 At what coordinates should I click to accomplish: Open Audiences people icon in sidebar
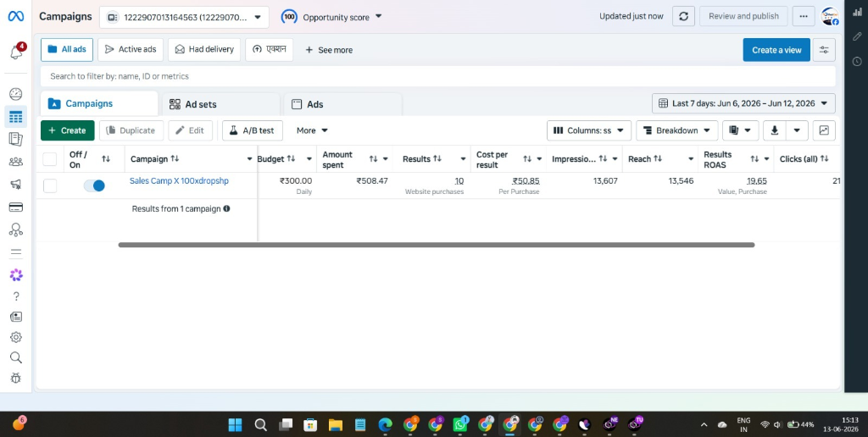coord(16,162)
